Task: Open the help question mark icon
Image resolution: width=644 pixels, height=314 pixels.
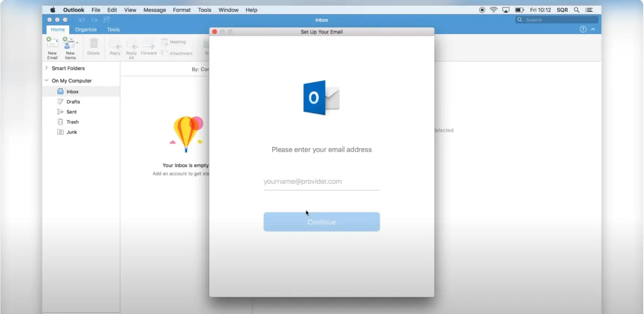Action: tap(583, 29)
